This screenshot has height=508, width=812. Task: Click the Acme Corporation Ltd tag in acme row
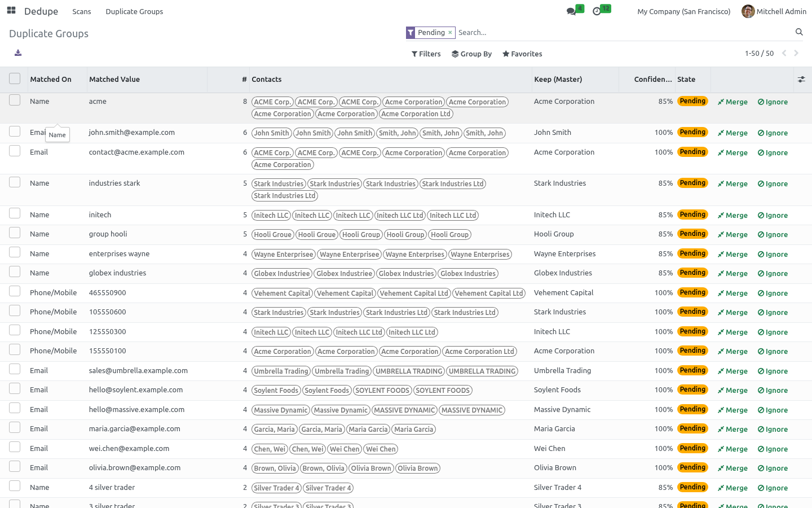coord(416,114)
